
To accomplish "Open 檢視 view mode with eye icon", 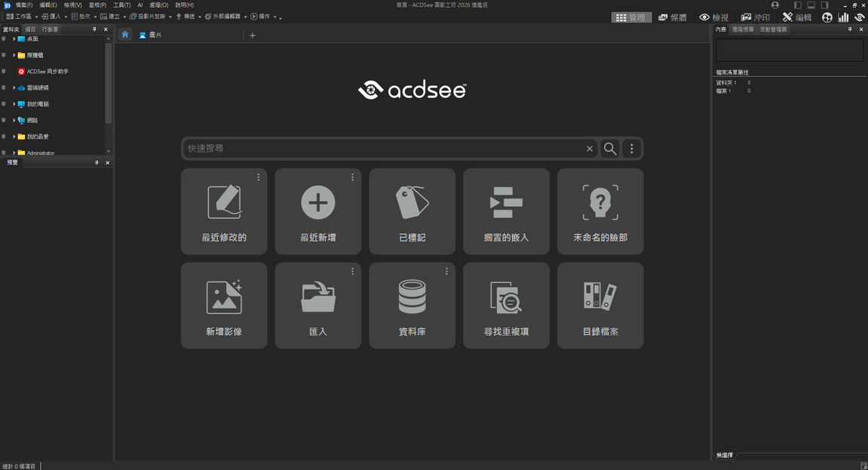I will coord(713,17).
